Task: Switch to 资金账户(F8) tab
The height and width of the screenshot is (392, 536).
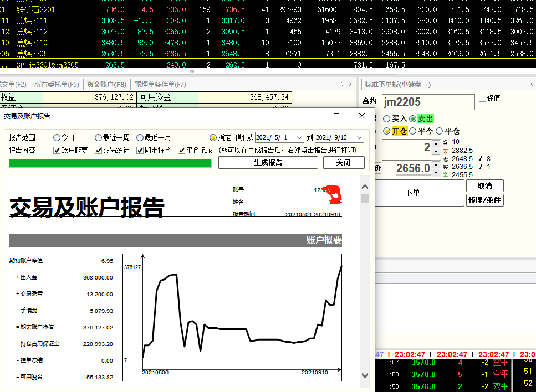Action: click(x=106, y=84)
